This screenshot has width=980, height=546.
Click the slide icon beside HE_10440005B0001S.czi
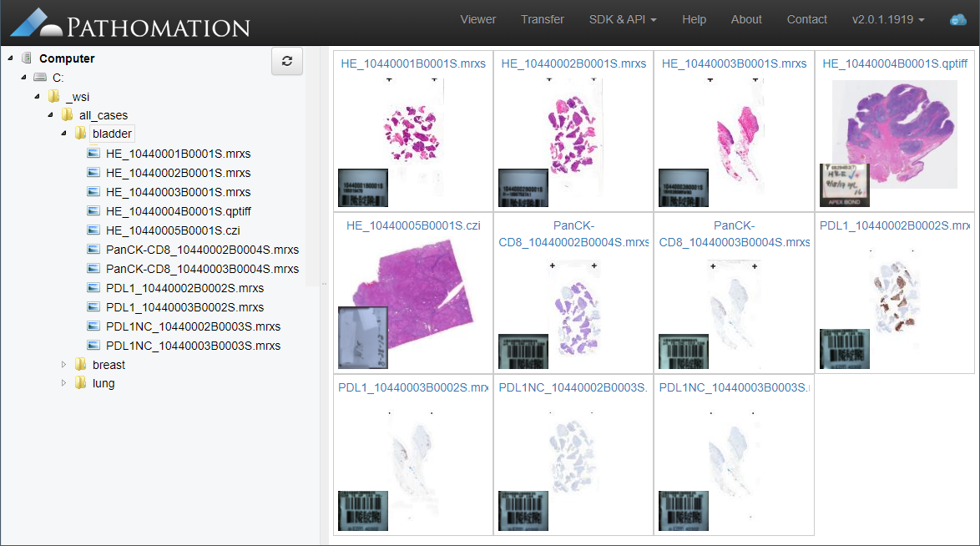point(93,230)
